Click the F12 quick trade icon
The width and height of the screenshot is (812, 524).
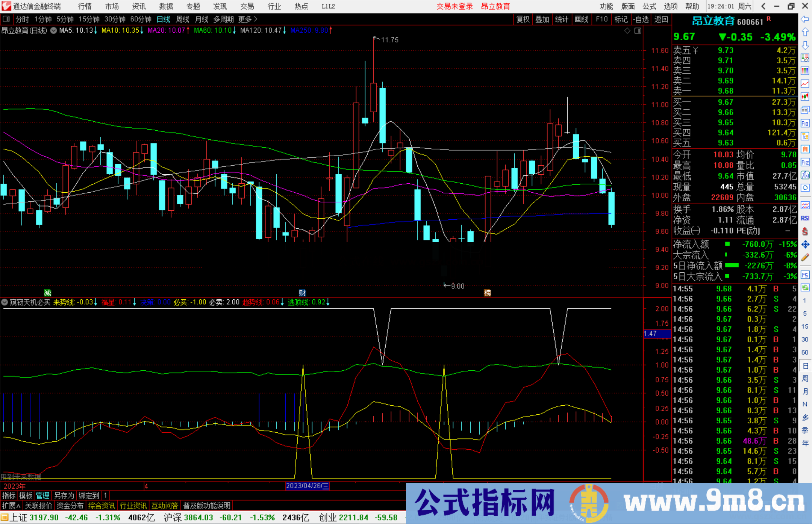click(805, 163)
